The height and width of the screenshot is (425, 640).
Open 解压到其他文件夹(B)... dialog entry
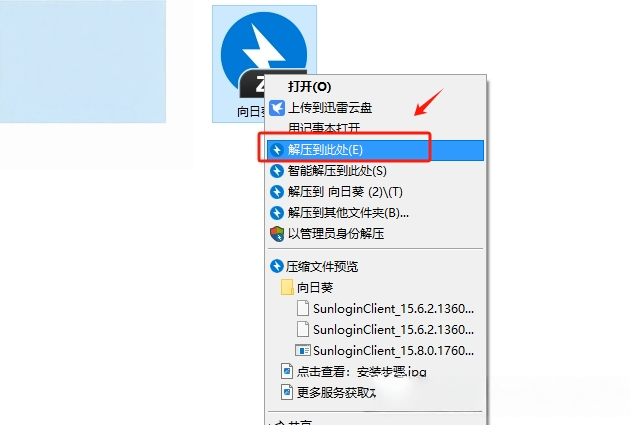pyautogui.click(x=348, y=213)
